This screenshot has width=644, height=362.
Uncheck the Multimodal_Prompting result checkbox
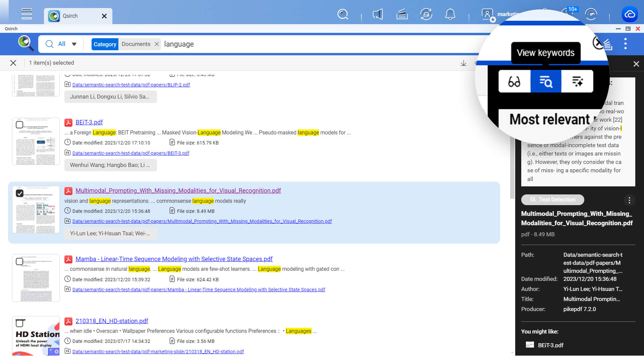point(19,193)
